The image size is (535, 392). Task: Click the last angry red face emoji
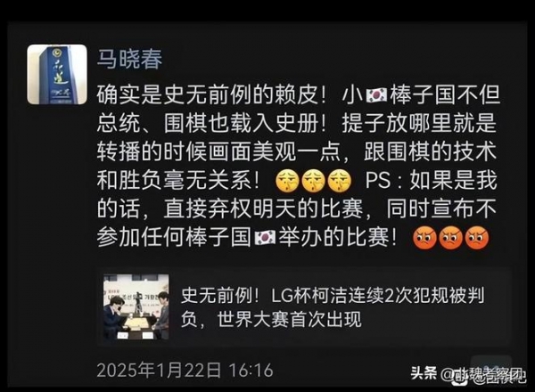pos(477,238)
